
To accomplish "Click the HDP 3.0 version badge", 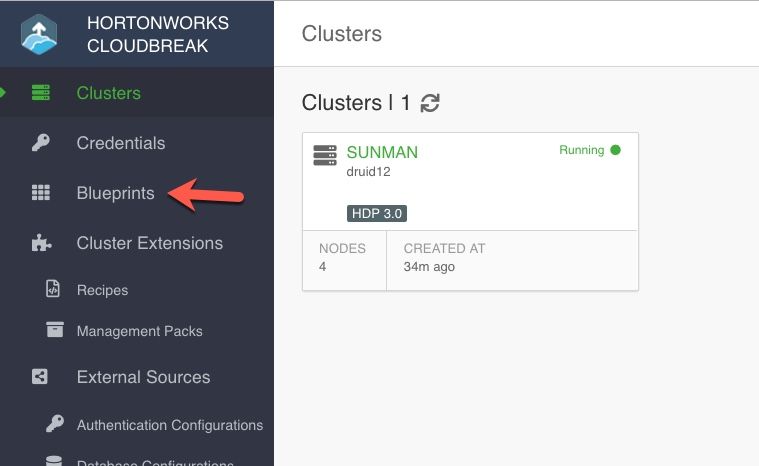I will point(377,213).
